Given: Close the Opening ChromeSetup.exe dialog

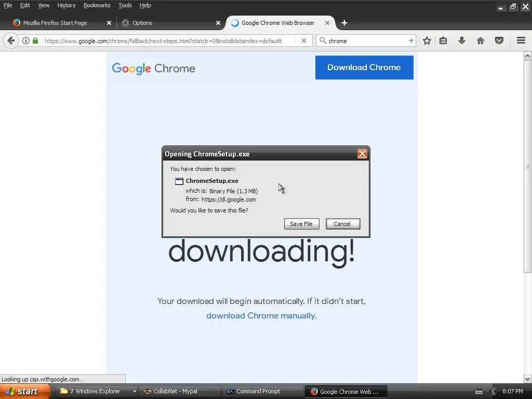Looking at the screenshot, I should (x=362, y=154).
